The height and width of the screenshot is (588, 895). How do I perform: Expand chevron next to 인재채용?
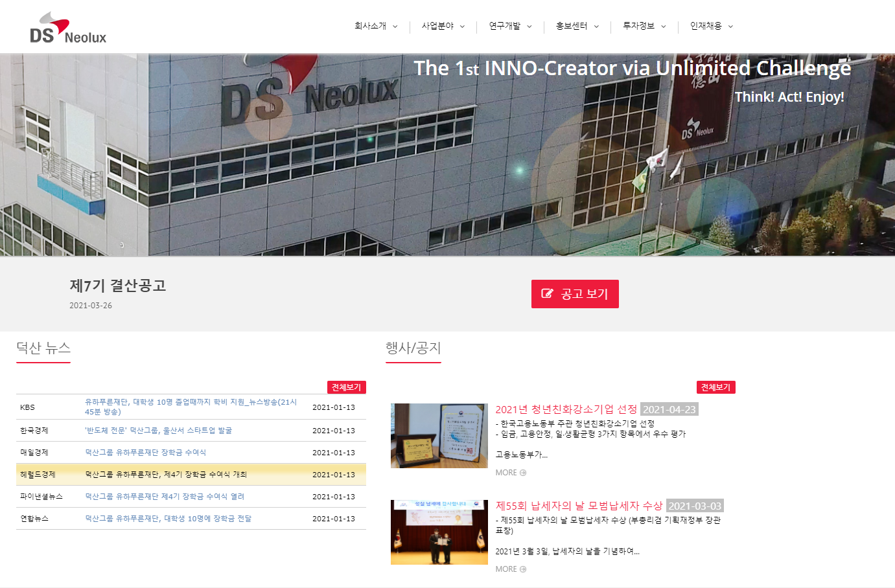[730, 27]
